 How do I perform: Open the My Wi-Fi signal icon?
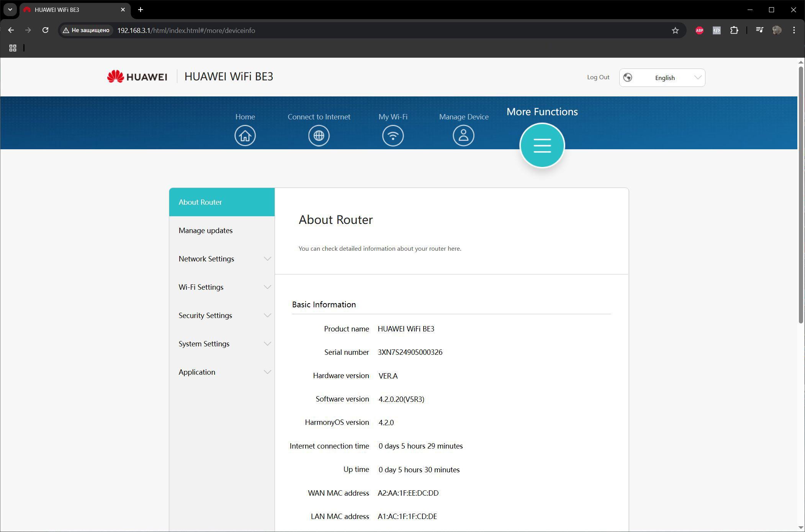click(393, 135)
